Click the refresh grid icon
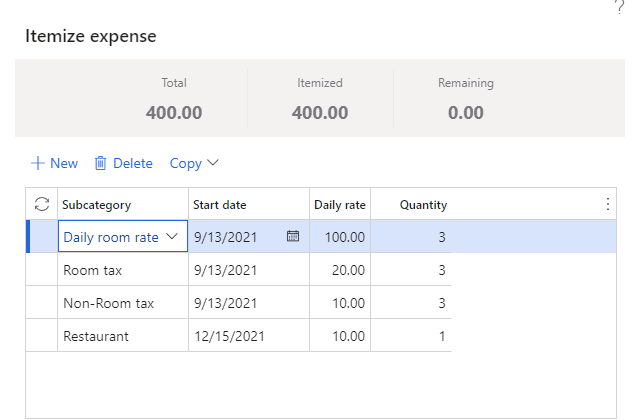 (x=42, y=204)
